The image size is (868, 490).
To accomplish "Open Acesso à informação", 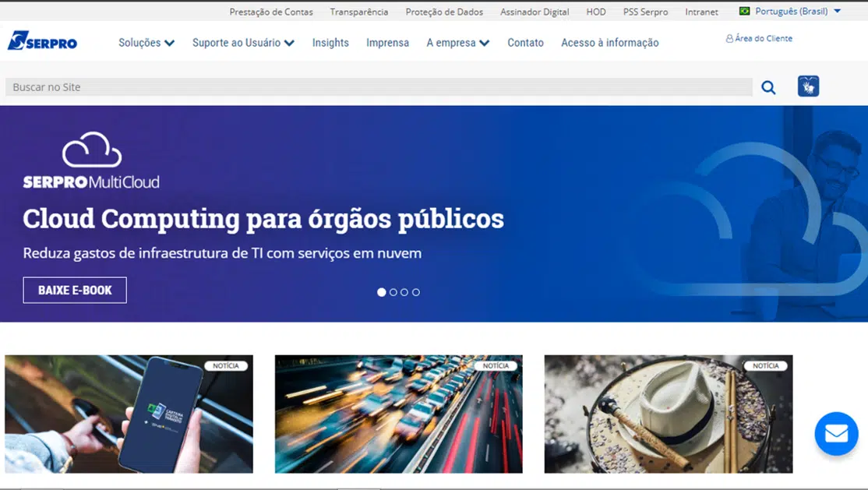I will click(609, 43).
